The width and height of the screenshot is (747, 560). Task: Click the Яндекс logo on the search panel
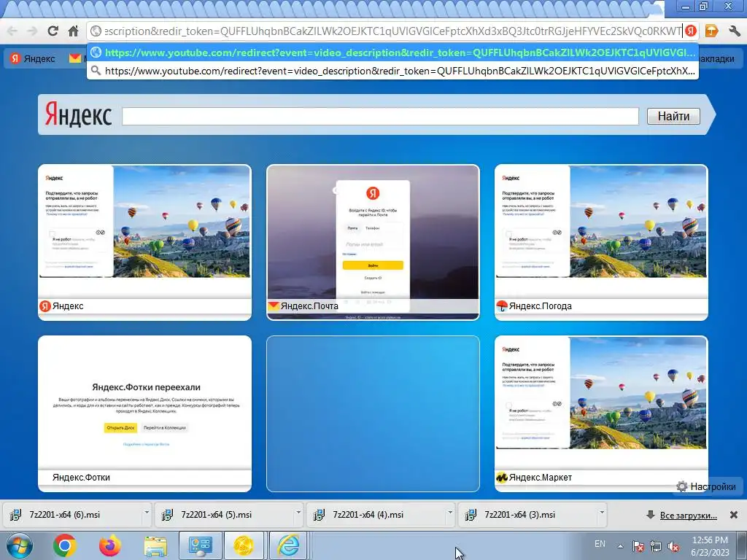coord(79,114)
